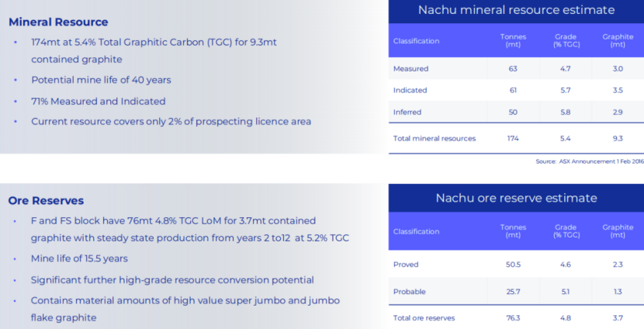Screen dimensions: 644x329
Task: Select the Total mineral resources row label
Action: 434,138
